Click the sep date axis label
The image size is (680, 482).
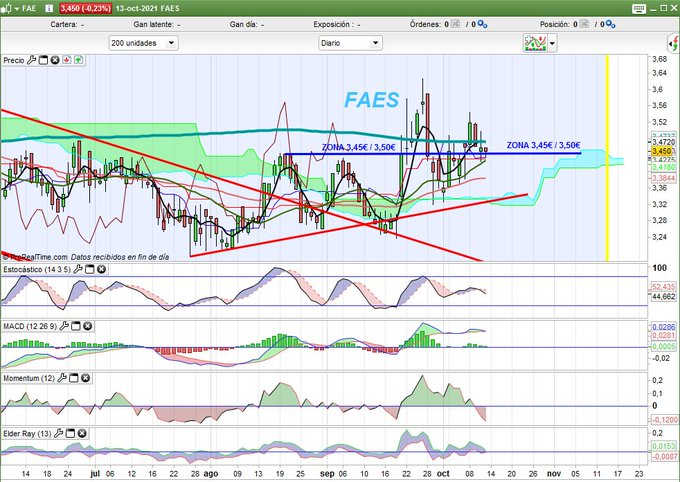[x=327, y=474]
